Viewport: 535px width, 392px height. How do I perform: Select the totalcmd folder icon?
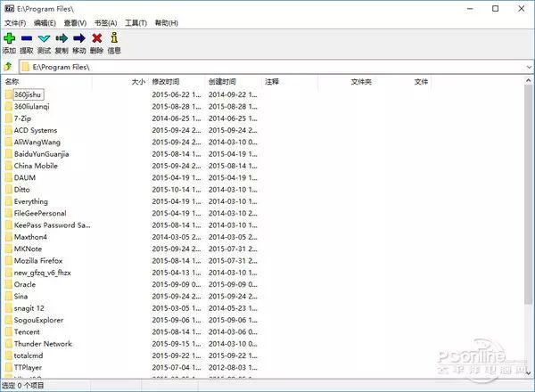9,355
